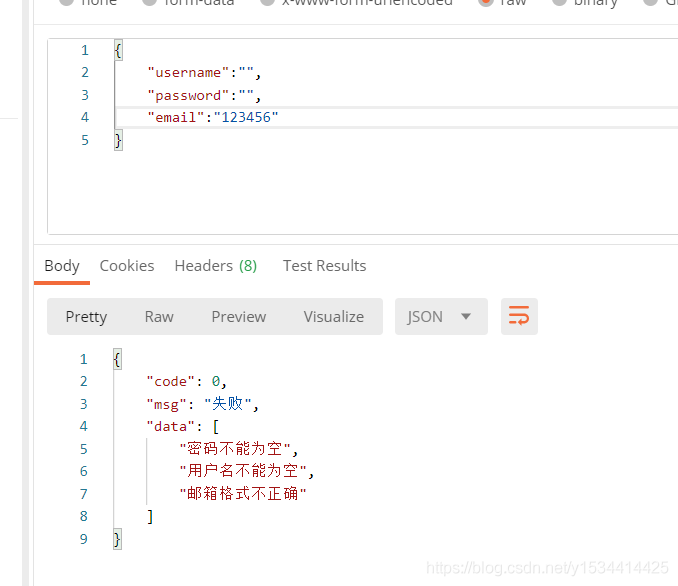The width and height of the screenshot is (678, 586).
Task: Switch response view to Preview
Action: (x=238, y=317)
